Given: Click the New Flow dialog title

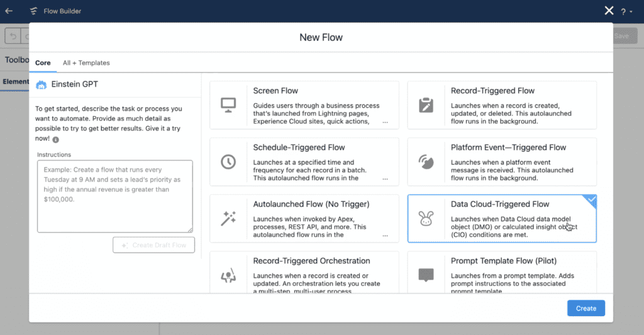Looking at the screenshot, I should coord(321,37).
